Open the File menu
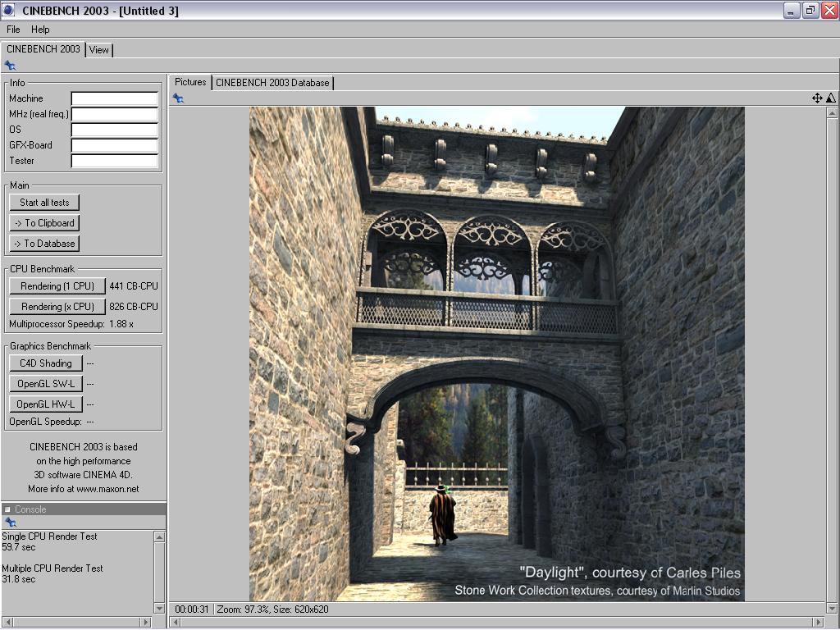840x630 pixels. point(13,30)
